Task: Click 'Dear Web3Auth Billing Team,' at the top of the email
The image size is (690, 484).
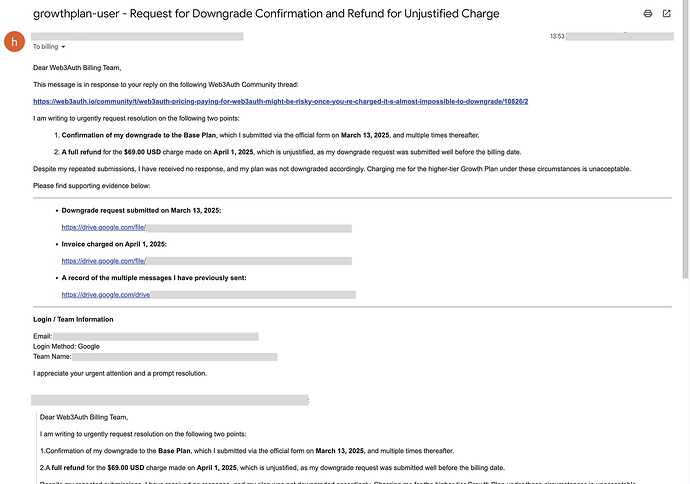Action: 77,68
